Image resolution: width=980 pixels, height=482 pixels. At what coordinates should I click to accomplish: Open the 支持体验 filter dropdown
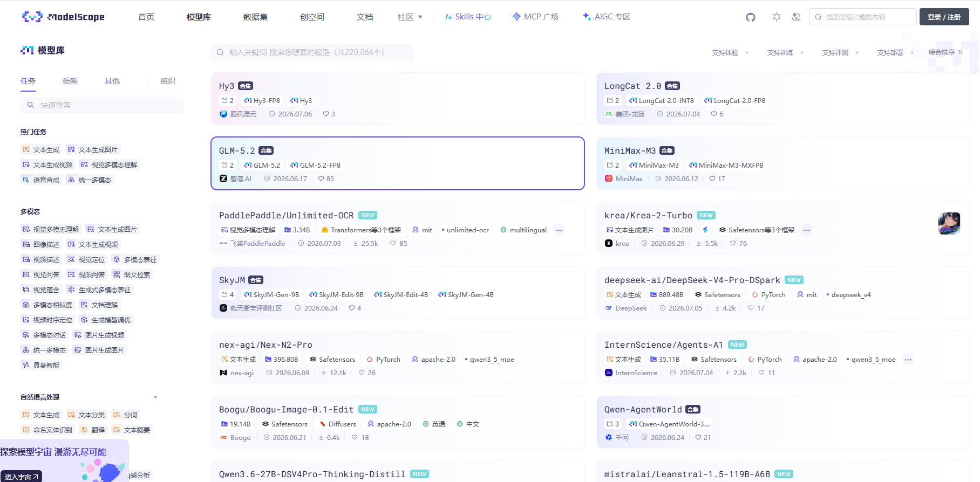[x=731, y=53]
